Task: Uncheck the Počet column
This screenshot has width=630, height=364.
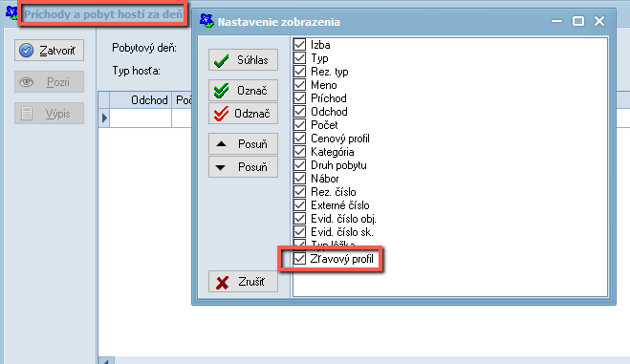Action: pos(300,125)
